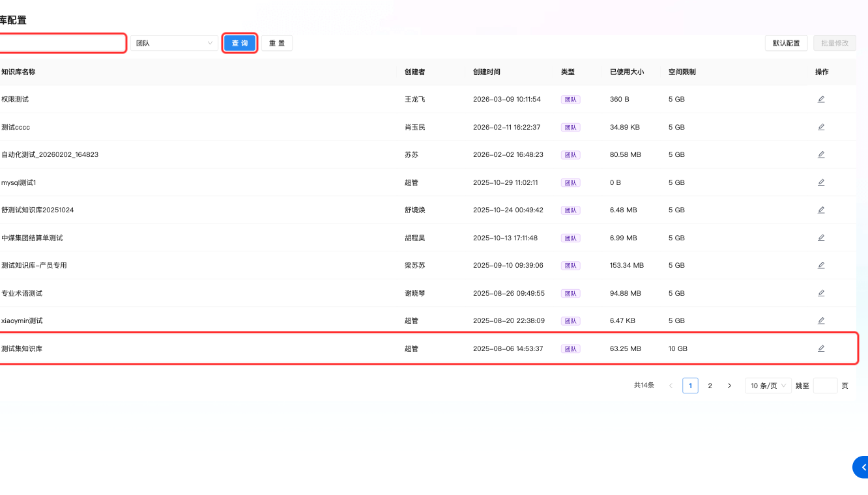Click 团队 tag in 自动化测试 row
Viewport: 868px width, 495px height.
coord(570,155)
